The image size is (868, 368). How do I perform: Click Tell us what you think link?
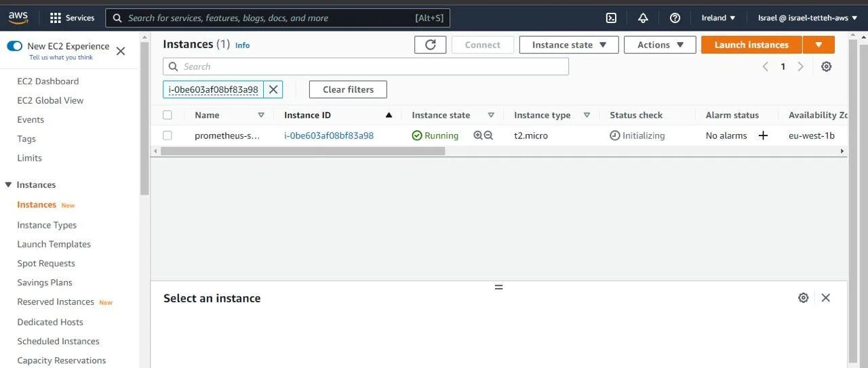pos(61,58)
